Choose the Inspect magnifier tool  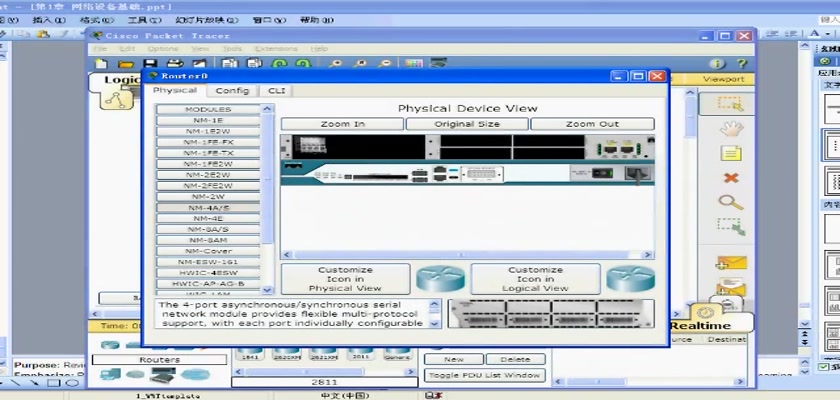point(731,202)
